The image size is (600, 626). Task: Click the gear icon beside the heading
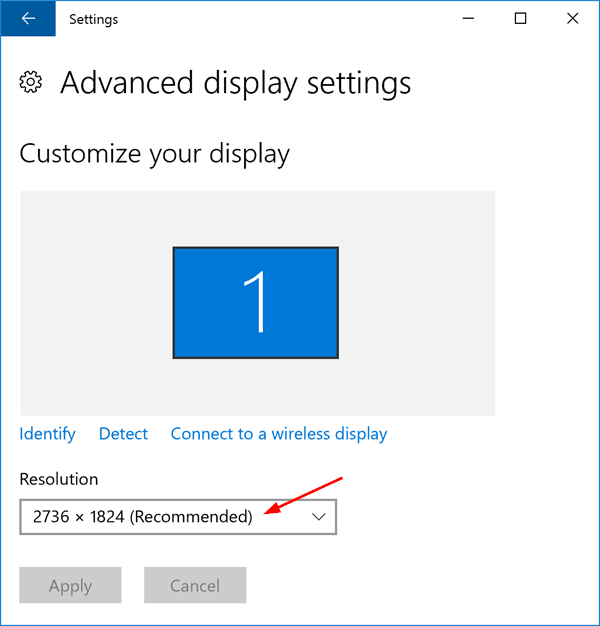32,82
